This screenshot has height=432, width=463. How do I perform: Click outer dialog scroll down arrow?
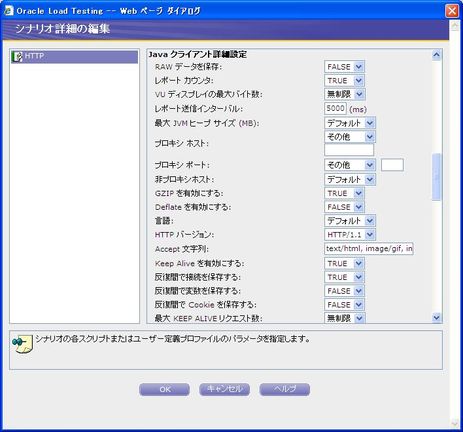(x=455, y=423)
